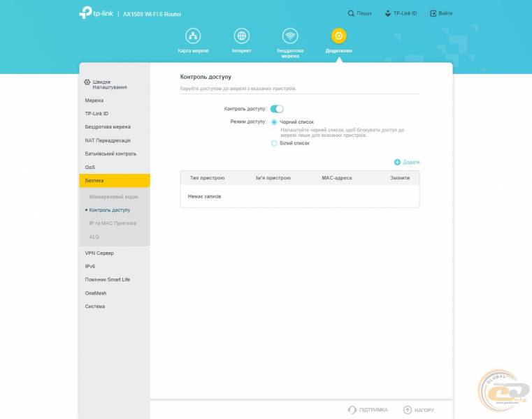532x419 pixels.
Task: Open the Інтернет globe icon
Action: pyautogui.click(x=242, y=36)
